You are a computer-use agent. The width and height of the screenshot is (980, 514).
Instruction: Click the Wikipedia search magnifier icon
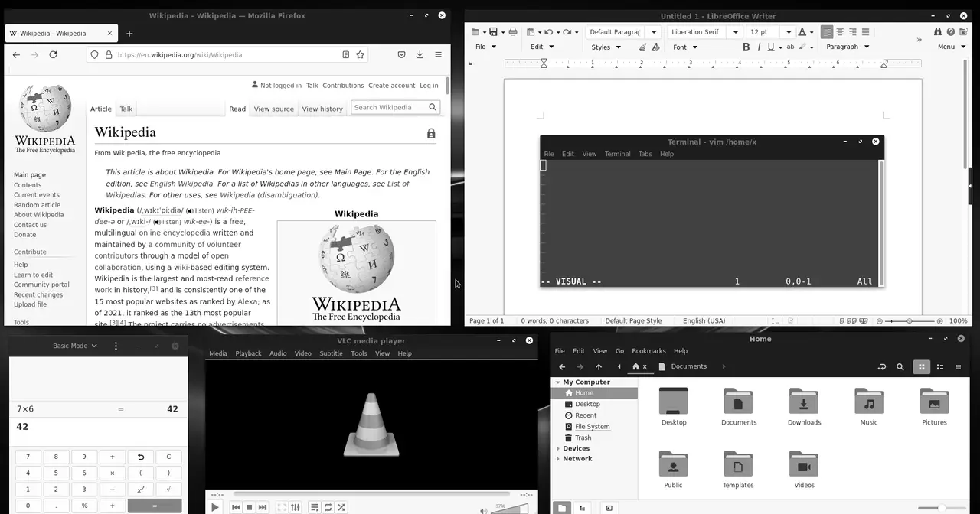[x=433, y=108]
